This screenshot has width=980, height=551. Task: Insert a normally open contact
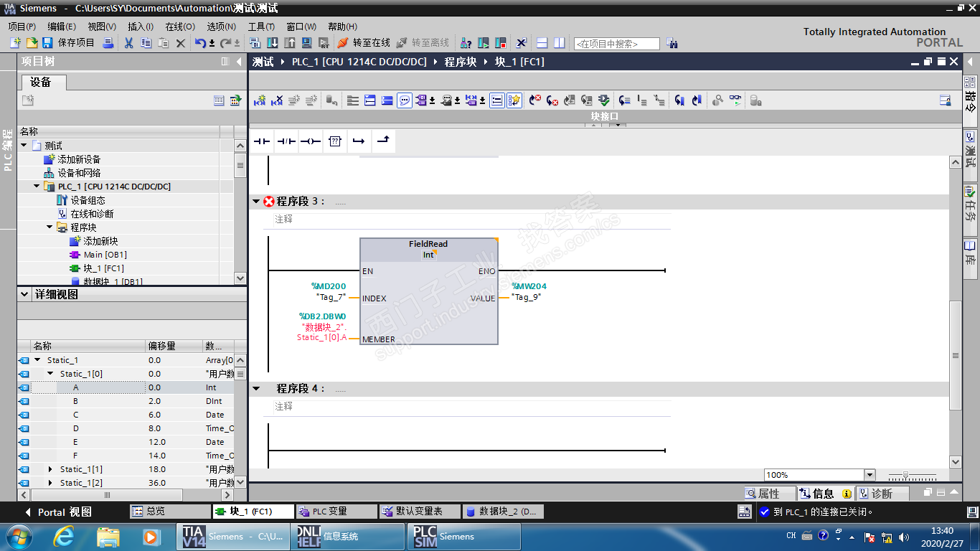(x=262, y=141)
